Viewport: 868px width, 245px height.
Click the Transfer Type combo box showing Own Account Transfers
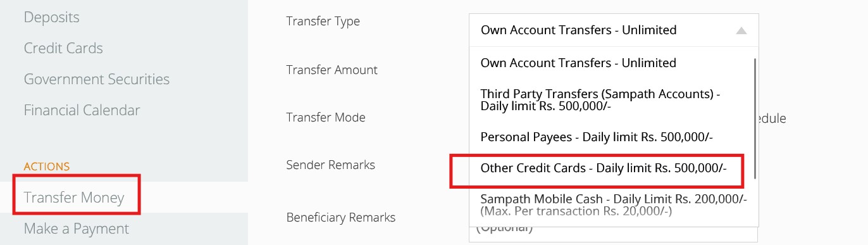(614, 30)
